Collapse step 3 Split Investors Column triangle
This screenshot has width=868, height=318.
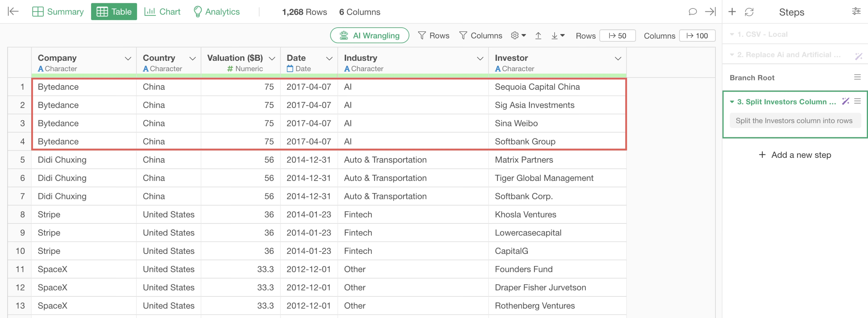tap(731, 102)
